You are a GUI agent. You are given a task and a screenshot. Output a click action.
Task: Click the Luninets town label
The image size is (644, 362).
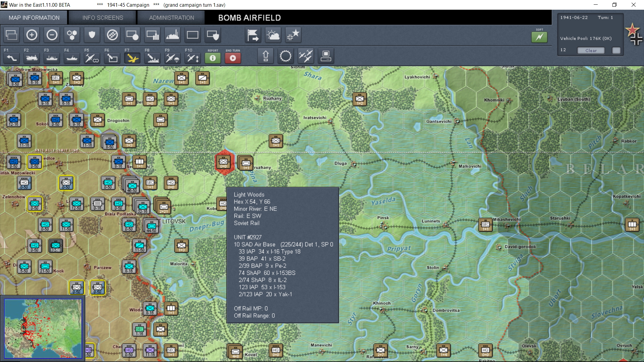coord(431,221)
